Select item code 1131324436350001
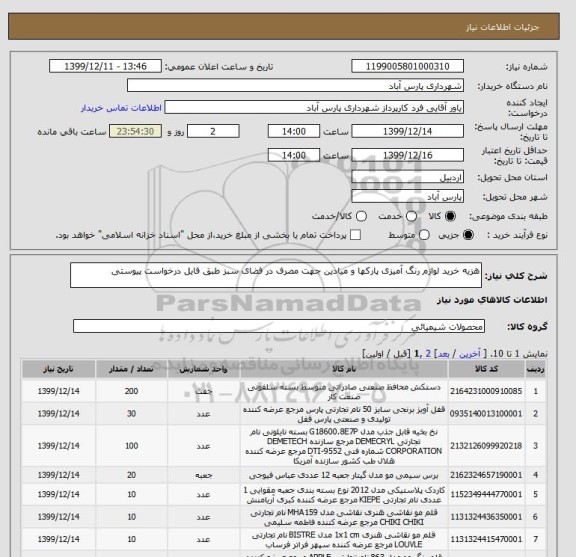This screenshot has width=576, height=557. click(x=486, y=517)
